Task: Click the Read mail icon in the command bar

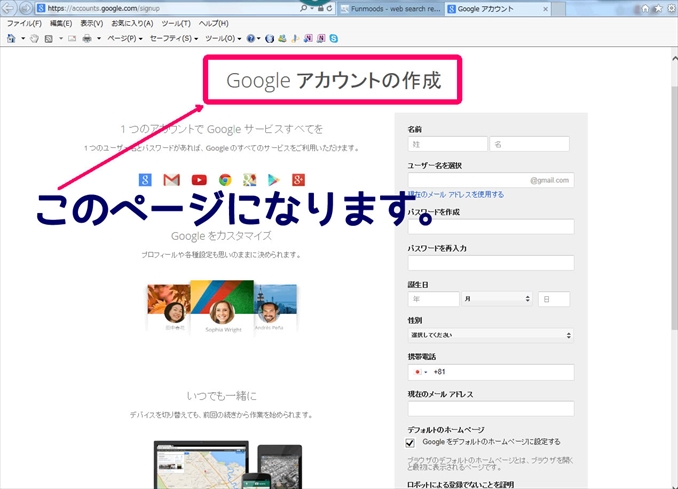Action: pos(72,38)
